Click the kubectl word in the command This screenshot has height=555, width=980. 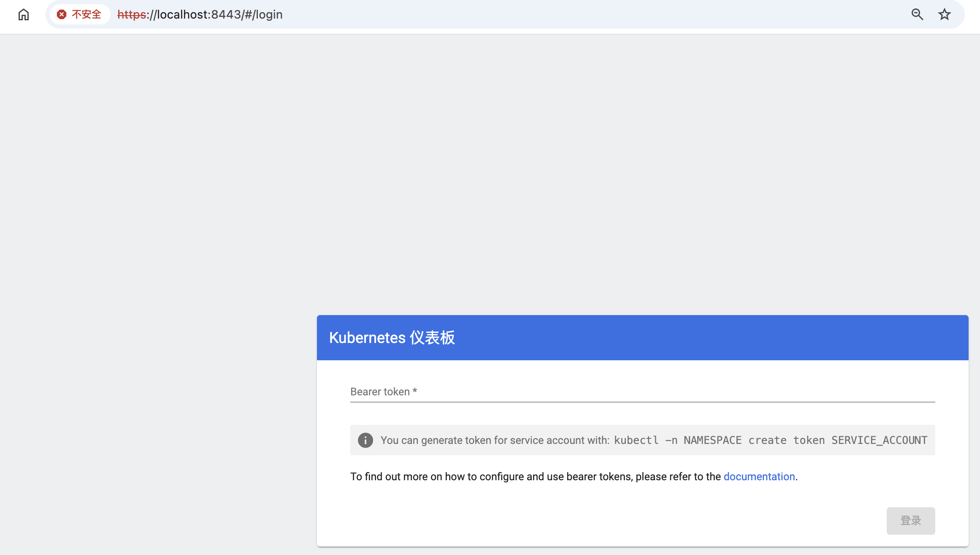(636, 440)
